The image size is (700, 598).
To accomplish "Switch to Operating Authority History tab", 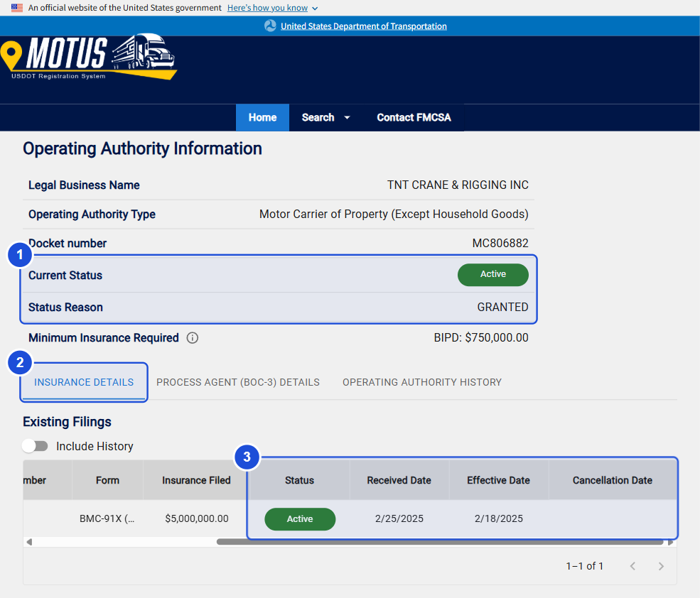I will (422, 382).
